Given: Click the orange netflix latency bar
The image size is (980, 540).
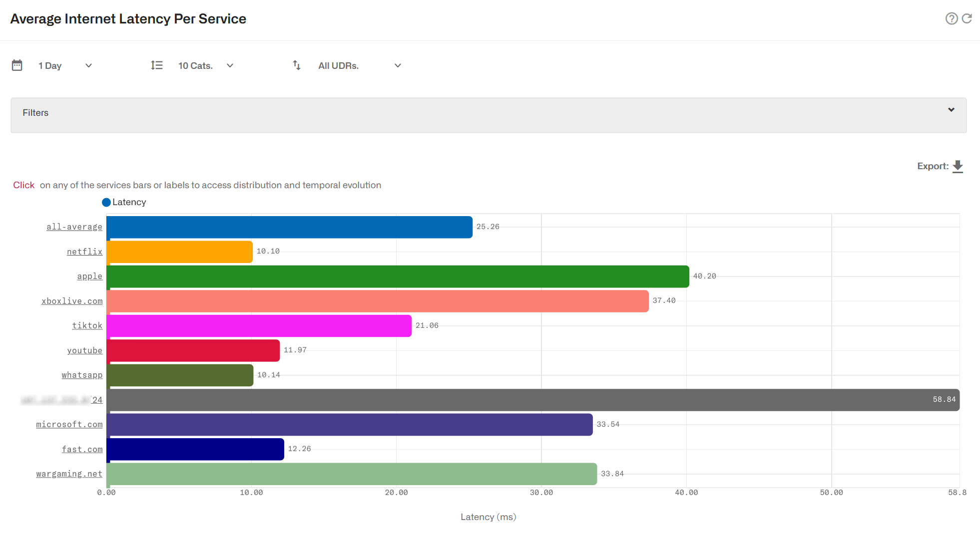Looking at the screenshot, I should pyautogui.click(x=179, y=252).
